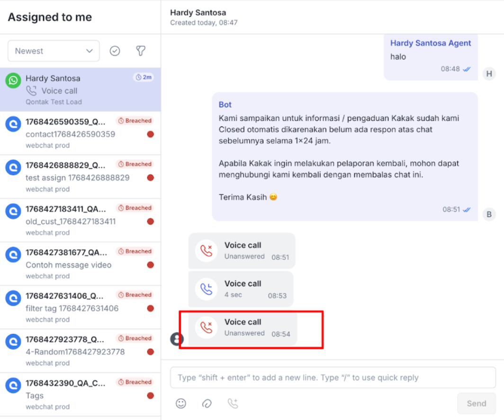Click the Breached badge on old_cust conversation
504x420 pixels.
click(135, 208)
